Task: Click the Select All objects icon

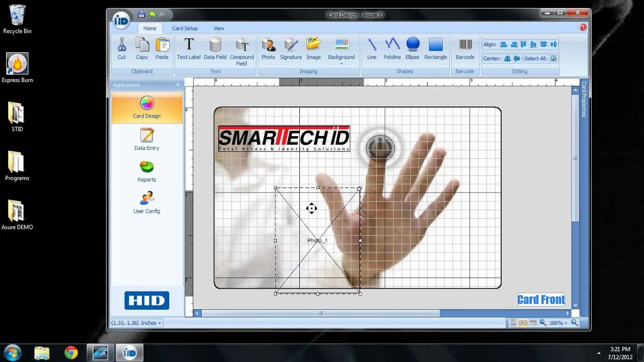Action: click(x=553, y=58)
